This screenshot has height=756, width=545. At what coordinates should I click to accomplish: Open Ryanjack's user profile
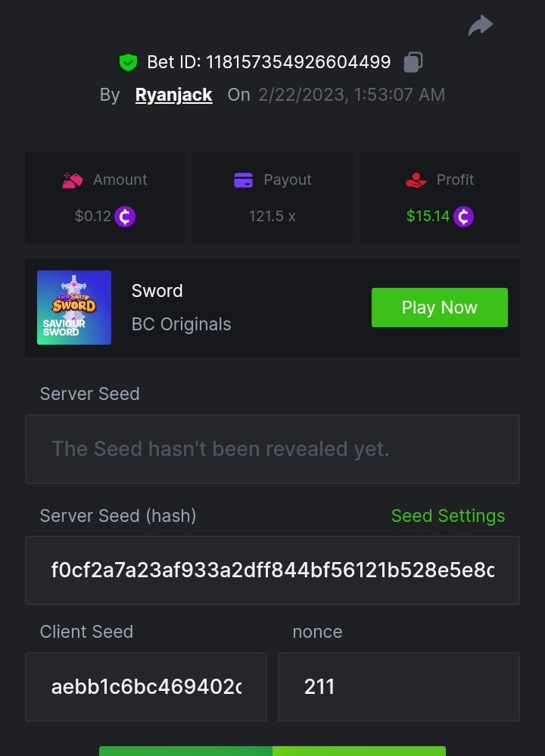[x=173, y=95]
